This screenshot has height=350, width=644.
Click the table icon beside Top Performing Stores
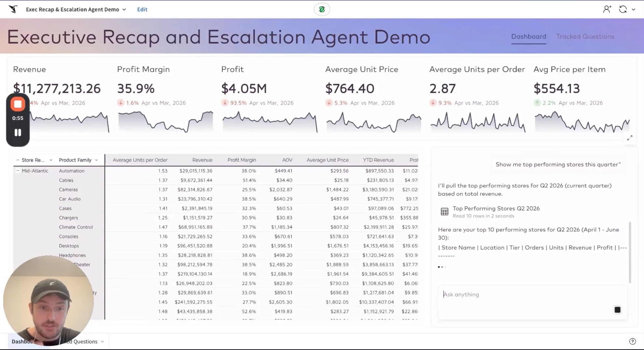coord(445,212)
